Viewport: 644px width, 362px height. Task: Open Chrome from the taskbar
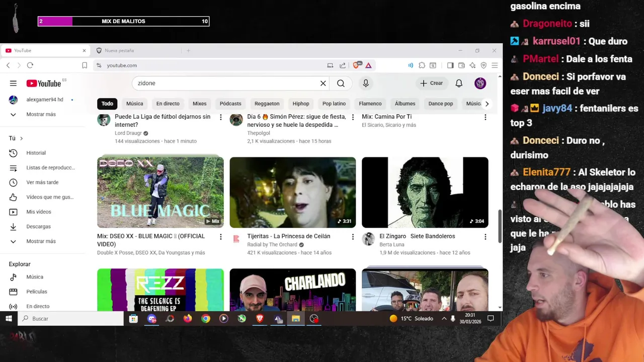click(206, 318)
